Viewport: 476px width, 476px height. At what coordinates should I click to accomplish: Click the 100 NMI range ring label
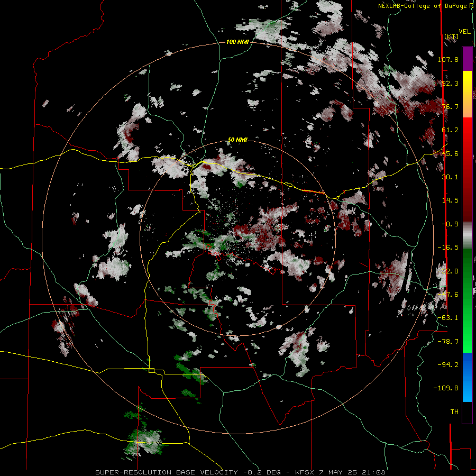237,42
